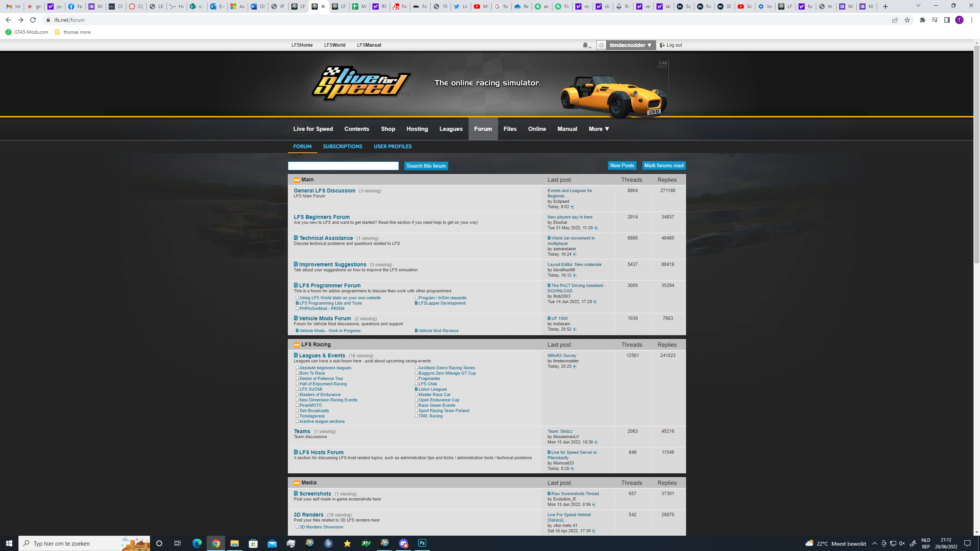Collapse the LFS Racing category
980x551 pixels.
pos(297,345)
